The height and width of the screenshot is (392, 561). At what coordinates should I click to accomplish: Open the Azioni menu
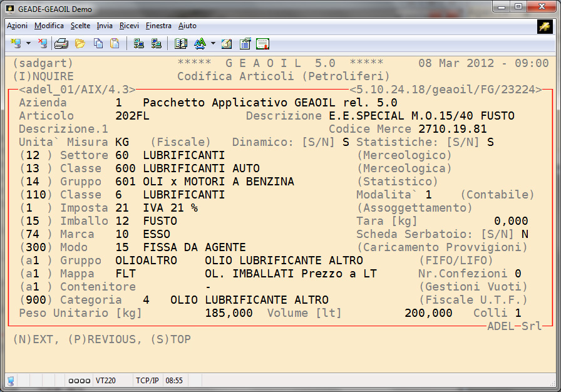[x=17, y=26]
